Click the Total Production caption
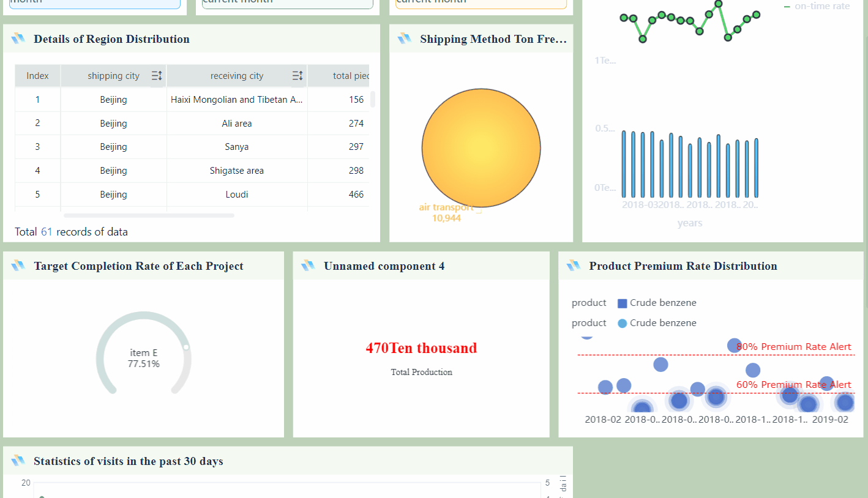868x498 pixels. [x=422, y=372]
